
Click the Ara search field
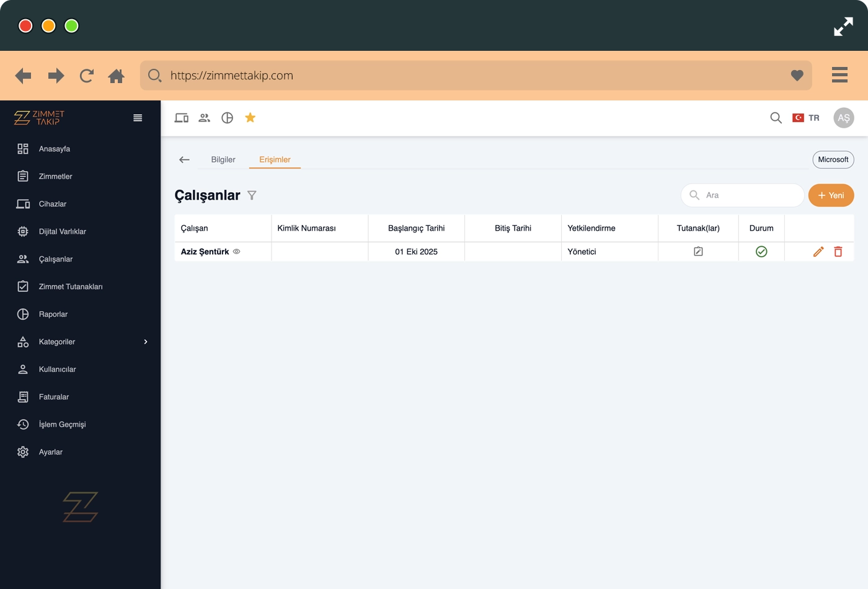[x=742, y=195]
